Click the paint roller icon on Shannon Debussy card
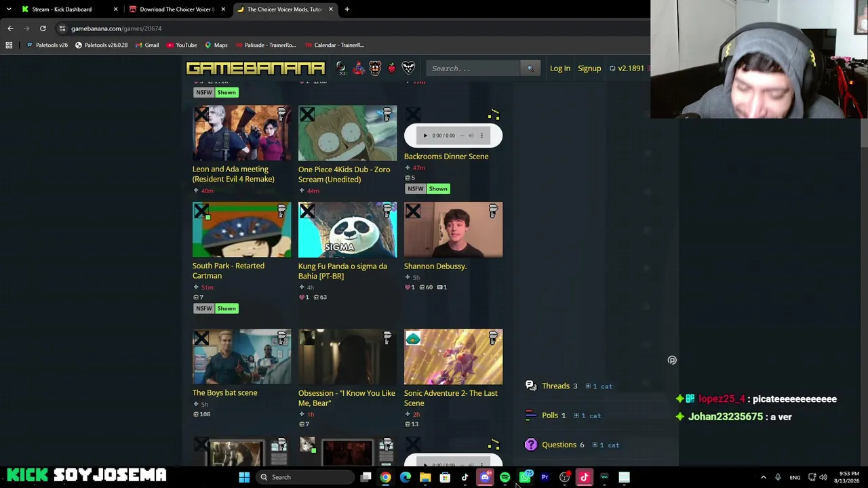 tap(494, 211)
